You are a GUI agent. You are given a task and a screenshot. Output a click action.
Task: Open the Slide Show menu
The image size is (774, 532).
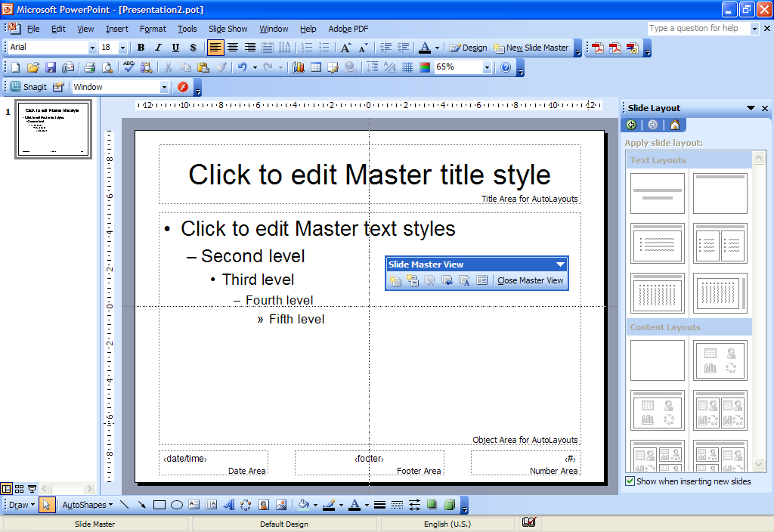[228, 29]
